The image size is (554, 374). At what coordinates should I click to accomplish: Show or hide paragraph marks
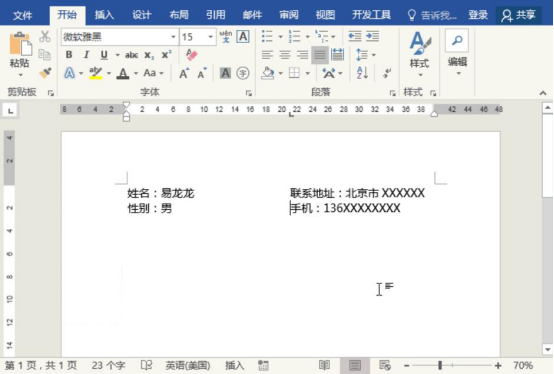coord(387,73)
